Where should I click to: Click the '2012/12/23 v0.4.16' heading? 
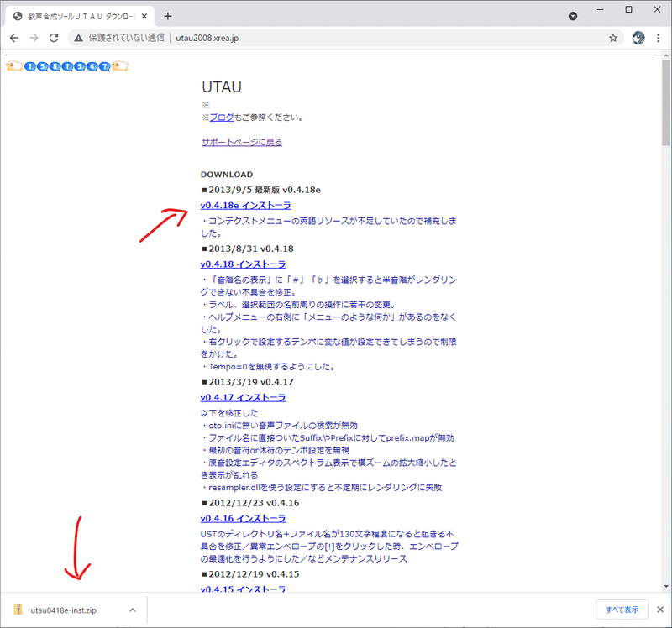coord(250,503)
